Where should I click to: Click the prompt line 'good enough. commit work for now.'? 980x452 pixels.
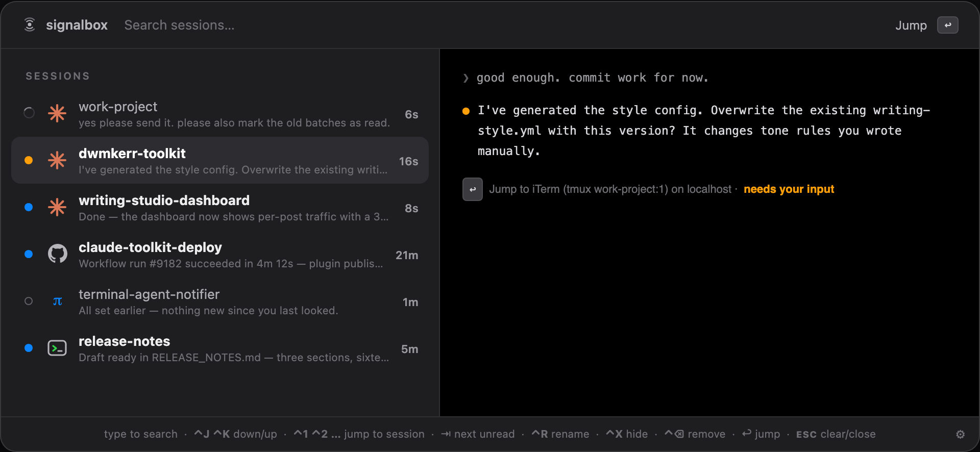(592, 78)
